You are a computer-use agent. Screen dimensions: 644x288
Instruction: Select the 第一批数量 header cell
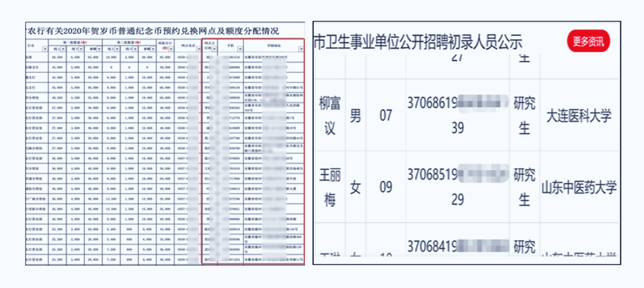tap(76, 42)
